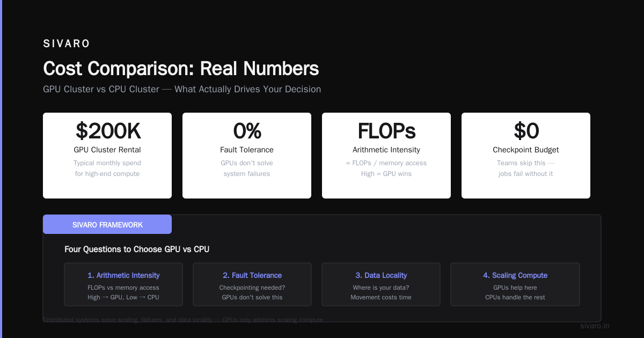
Task: Open the 2. Fault Tolerance question box
Action: coord(252,284)
